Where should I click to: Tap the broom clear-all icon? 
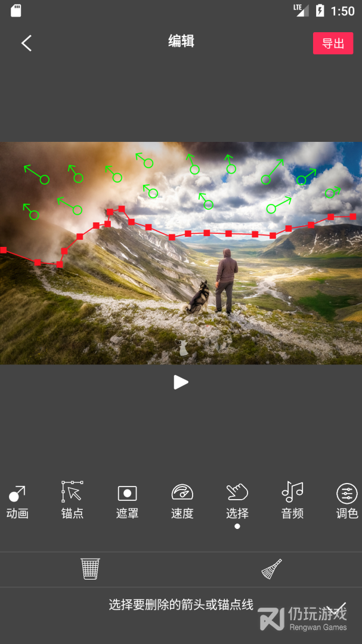(x=271, y=569)
